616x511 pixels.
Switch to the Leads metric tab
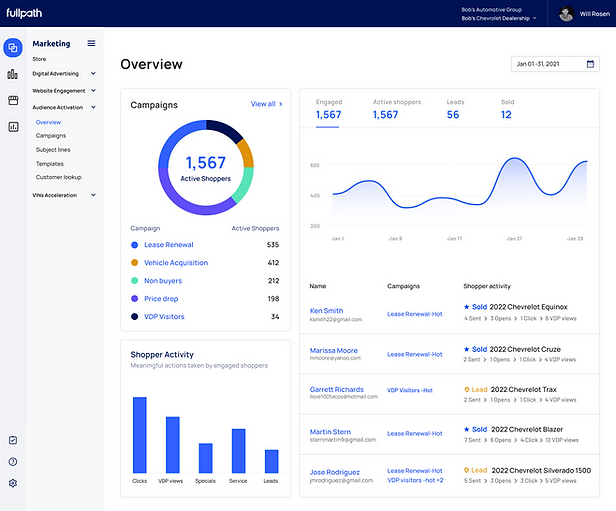(x=455, y=110)
